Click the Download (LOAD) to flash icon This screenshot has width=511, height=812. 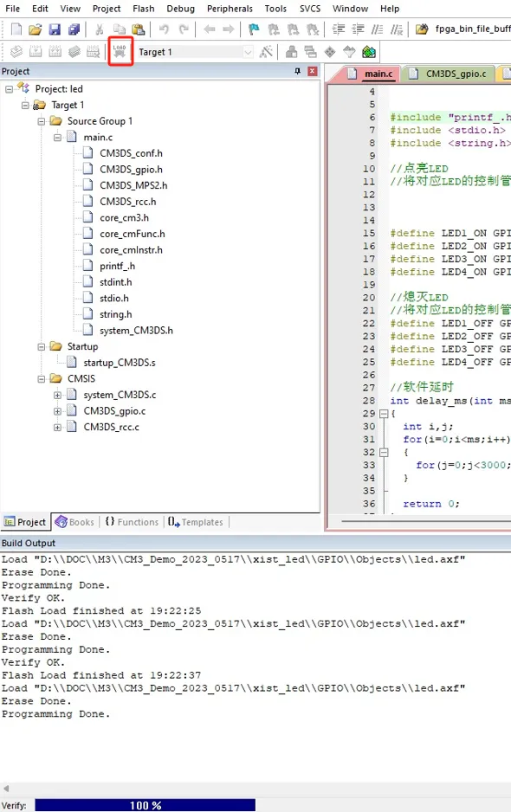click(120, 51)
